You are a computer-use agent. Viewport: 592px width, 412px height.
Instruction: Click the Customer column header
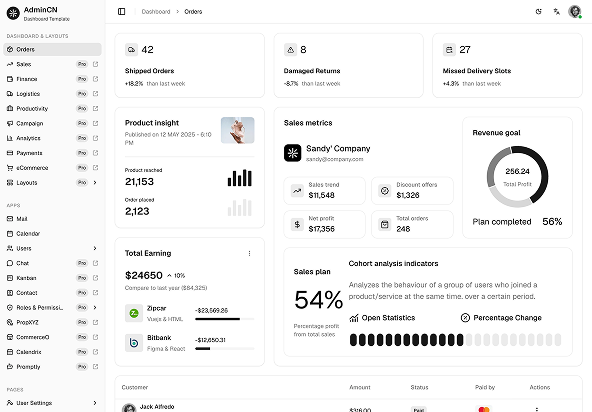(135, 387)
